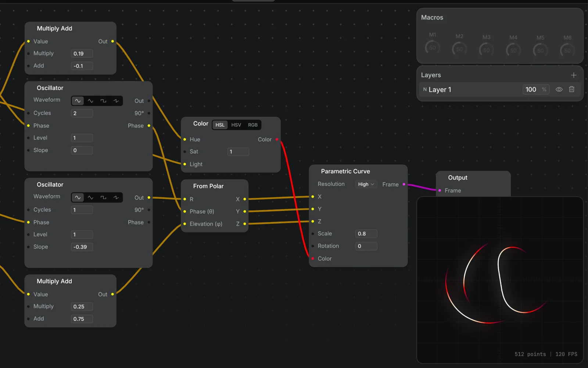Screen dimensions: 588x368
Task: Select the Layer 1 row name
Action: (440, 90)
